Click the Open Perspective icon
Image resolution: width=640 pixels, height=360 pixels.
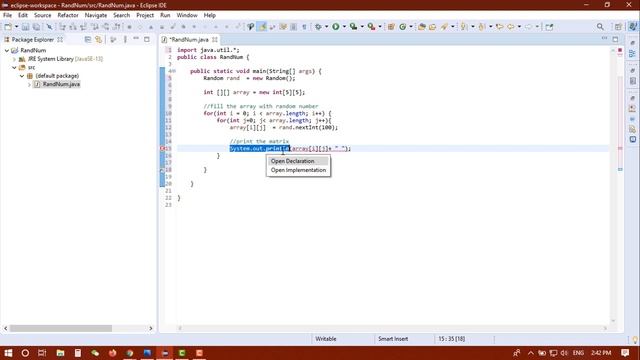click(618, 27)
